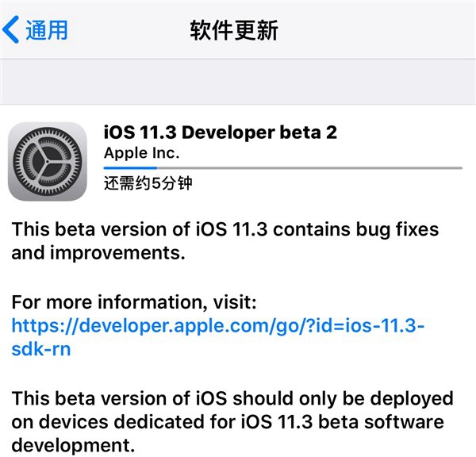This screenshot has width=476, height=457.
Task: Tap the Apple Inc. publisher label
Action: coord(142,153)
